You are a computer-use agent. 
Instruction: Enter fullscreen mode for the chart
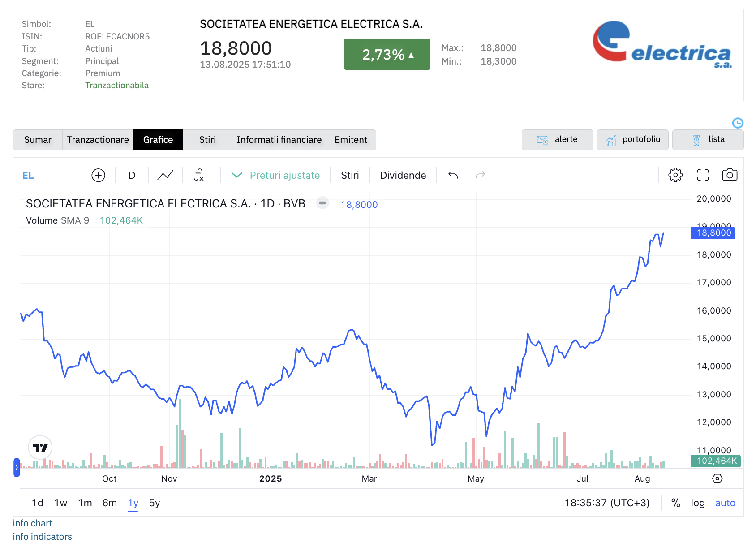[703, 175]
